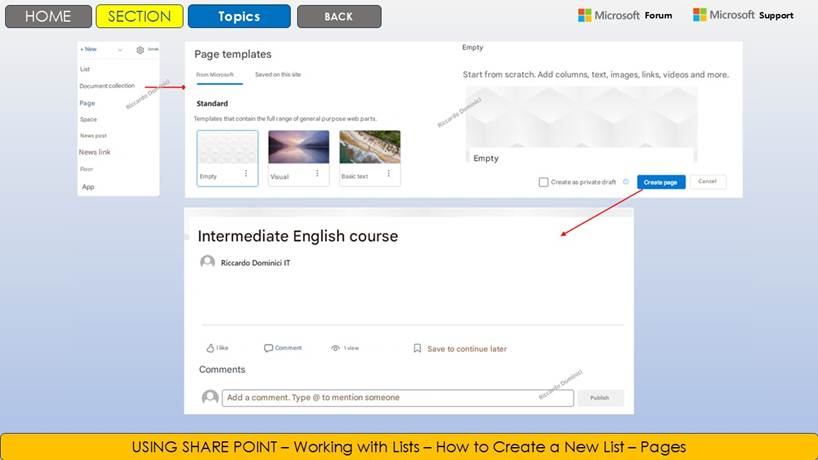Click the Cancel button
The height and width of the screenshot is (460, 818).
click(x=707, y=181)
